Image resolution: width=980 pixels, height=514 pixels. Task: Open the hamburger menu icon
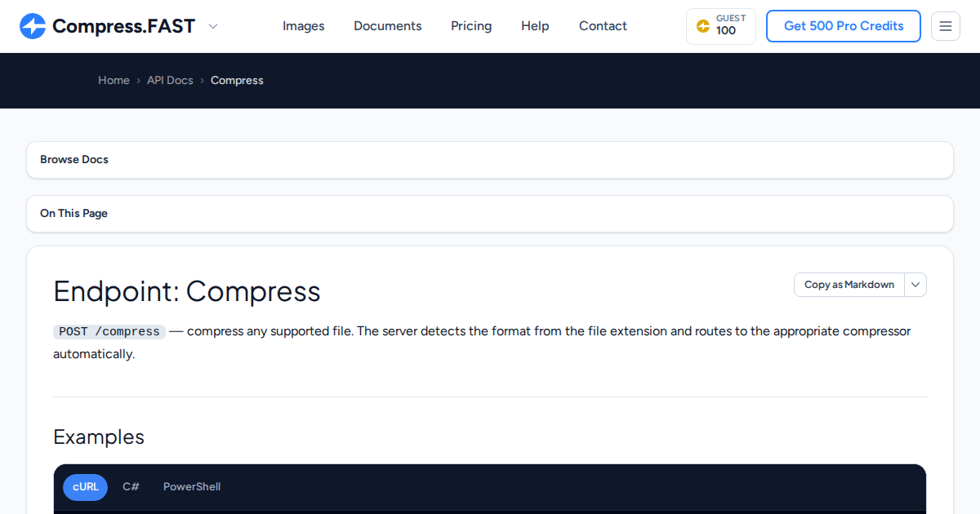[x=946, y=26]
